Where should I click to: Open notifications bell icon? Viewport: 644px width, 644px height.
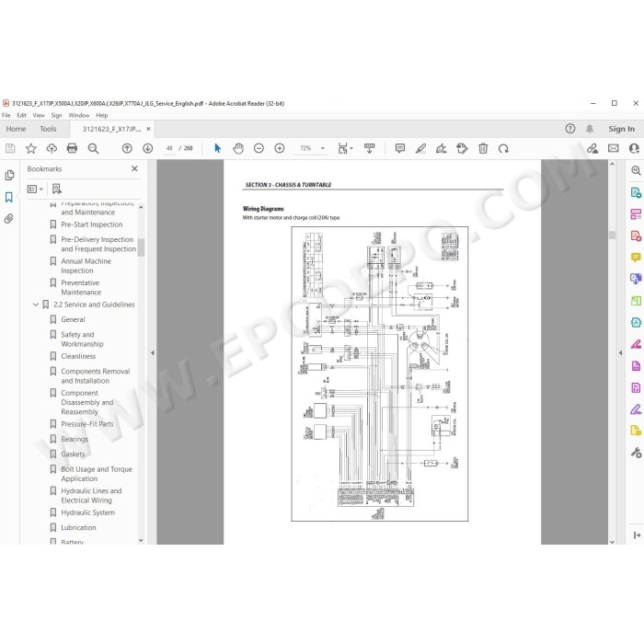pos(590,129)
